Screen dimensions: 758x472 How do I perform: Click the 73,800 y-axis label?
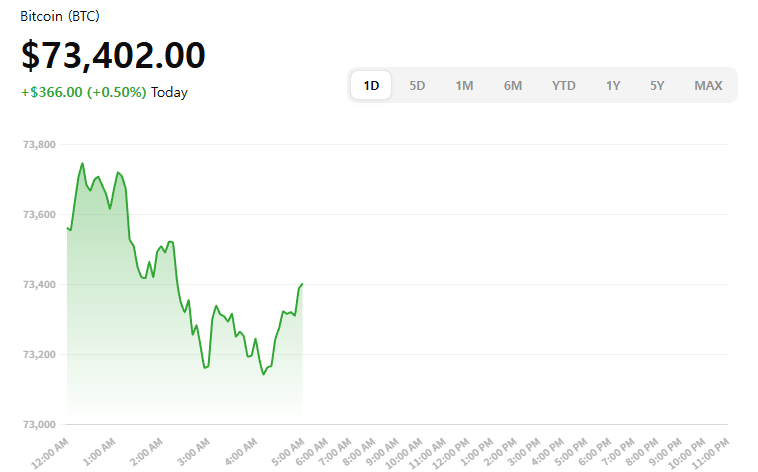pos(39,144)
